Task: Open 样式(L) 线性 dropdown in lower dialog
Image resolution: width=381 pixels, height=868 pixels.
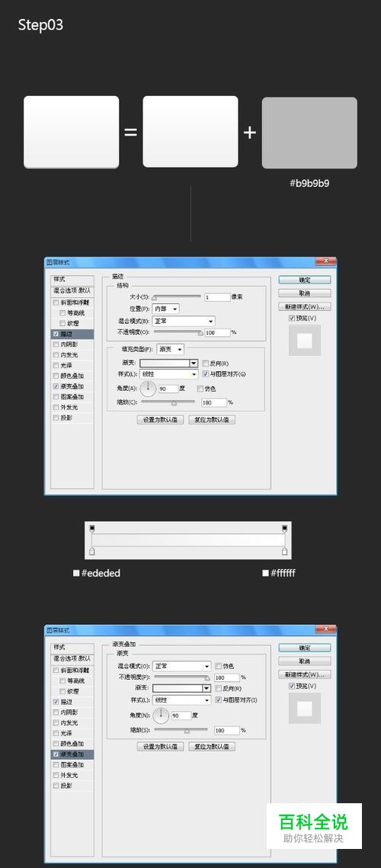Action: point(181,700)
